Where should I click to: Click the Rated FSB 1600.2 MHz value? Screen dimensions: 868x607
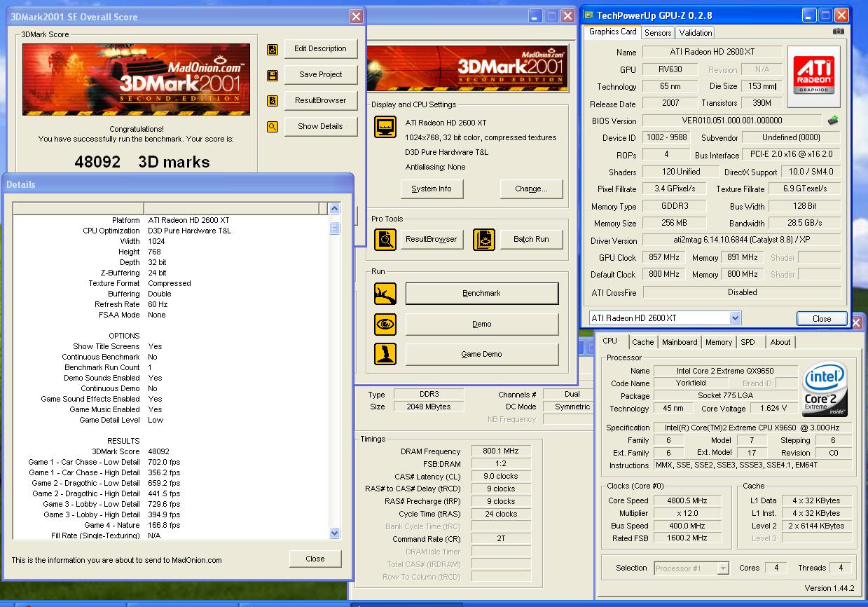click(x=687, y=539)
